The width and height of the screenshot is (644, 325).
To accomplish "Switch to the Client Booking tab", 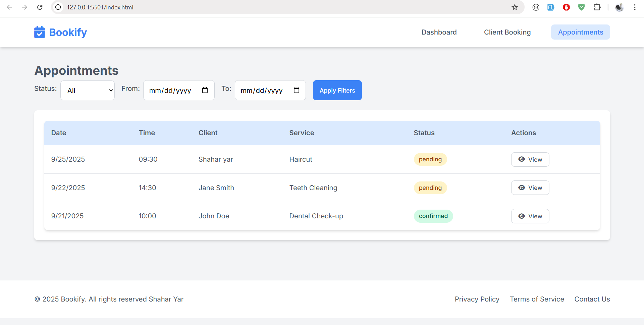I will [x=507, y=32].
